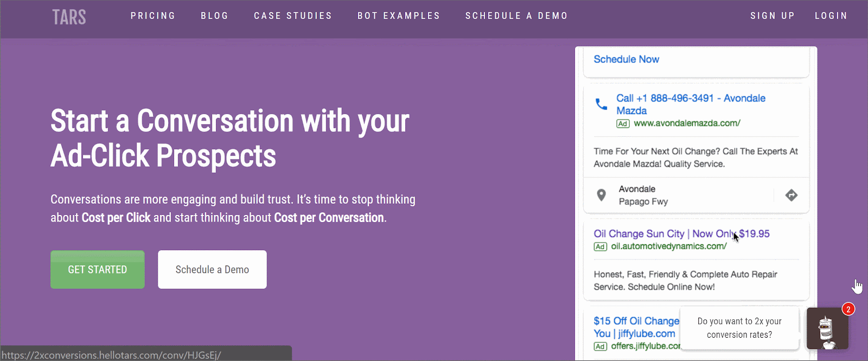Click the TARS logo
This screenshot has height=361, width=868.
pyautogui.click(x=69, y=17)
